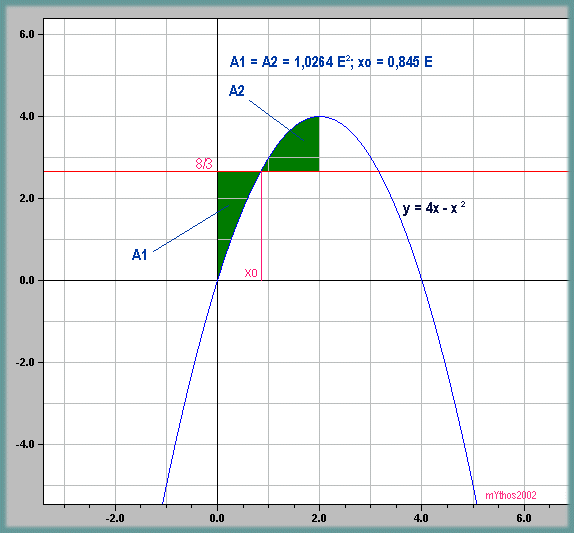Image resolution: width=574 pixels, height=533 pixels.
Task: Click x-axis tick label '-2.0'
Action: 115,518
